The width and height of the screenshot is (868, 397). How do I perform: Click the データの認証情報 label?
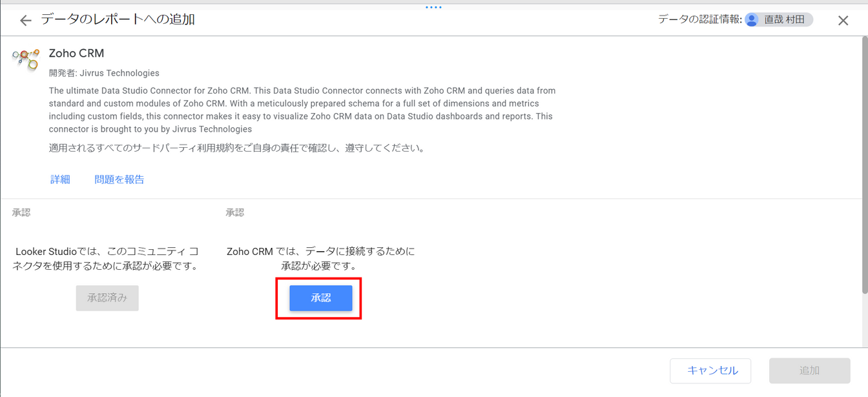point(699,20)
